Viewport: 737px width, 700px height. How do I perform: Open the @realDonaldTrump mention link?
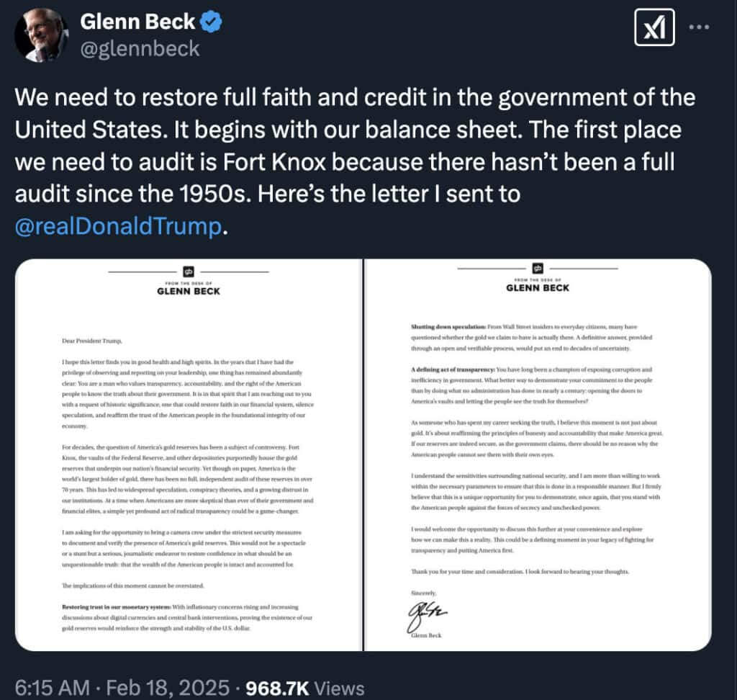[x=117, y=227]
